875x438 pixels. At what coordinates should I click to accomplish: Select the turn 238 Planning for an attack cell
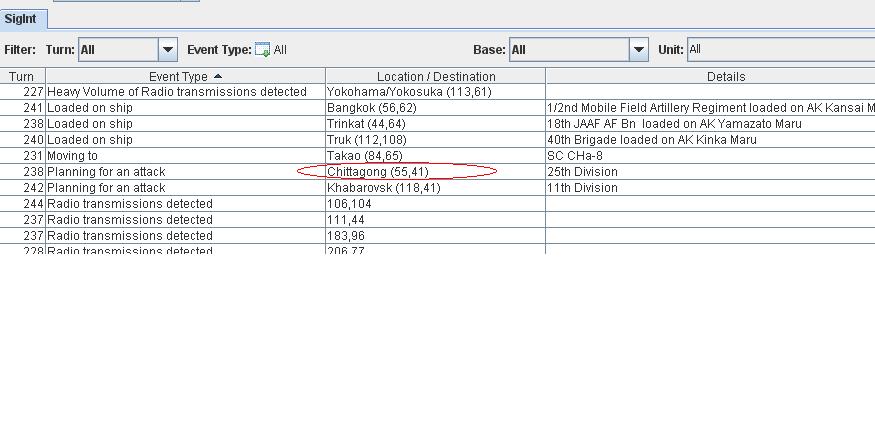point(185,172)
